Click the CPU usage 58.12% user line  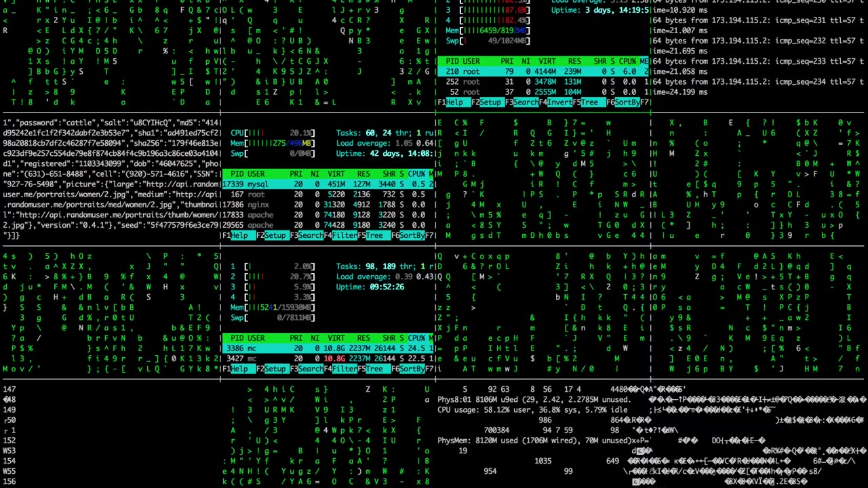coord(532,410)
